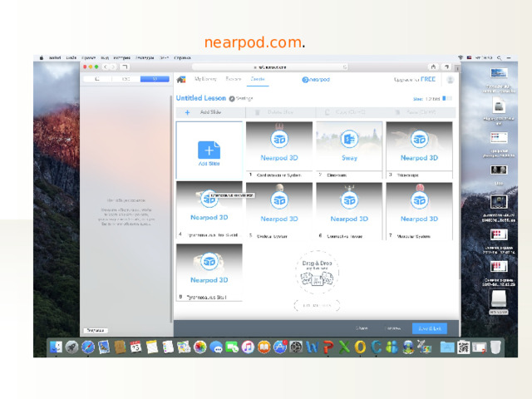The width and height of the screenshot is (532, 399).
Task: Click the Untitled Lesson title
Action: click(201, 98)
